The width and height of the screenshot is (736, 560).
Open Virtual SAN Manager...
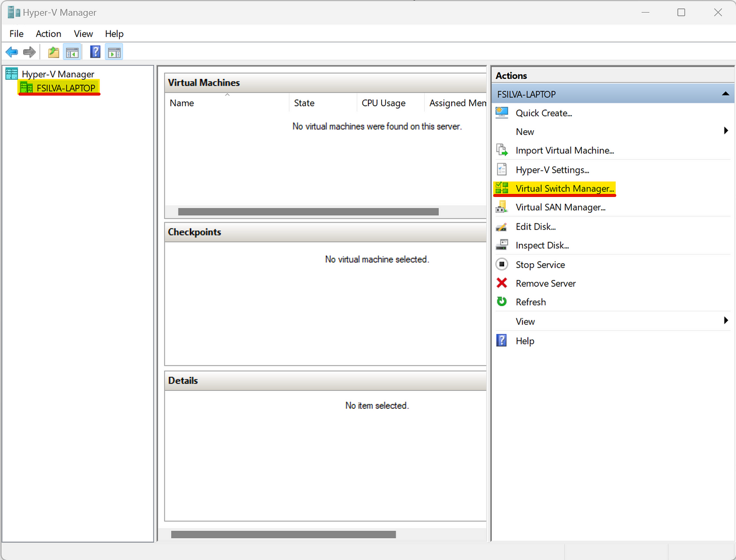coord(560,208)
